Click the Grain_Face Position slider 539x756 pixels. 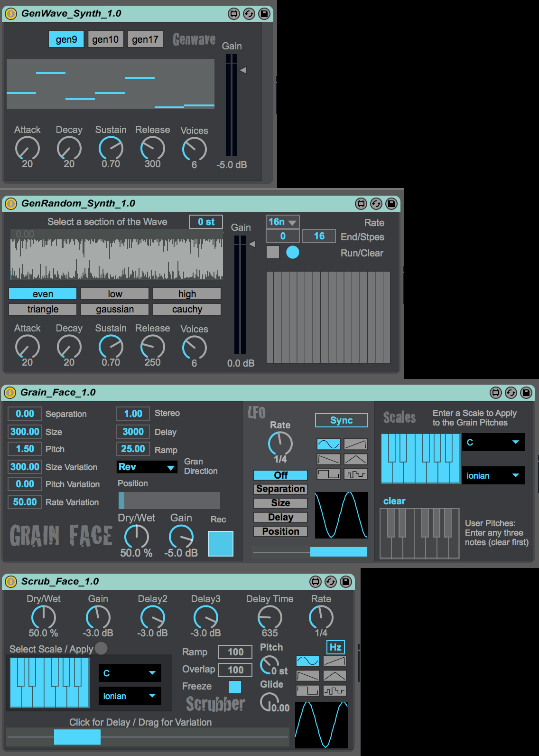click(x=169, y=501)
